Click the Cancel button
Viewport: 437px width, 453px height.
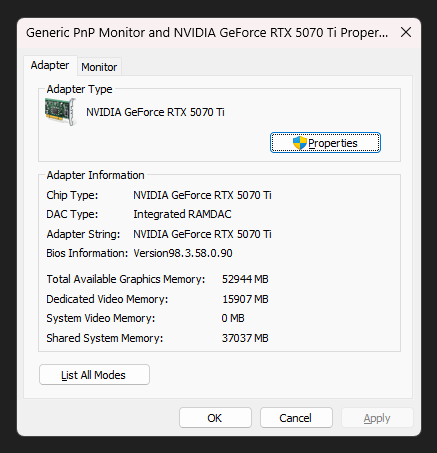pyautogui.click(x=296, y=418)
